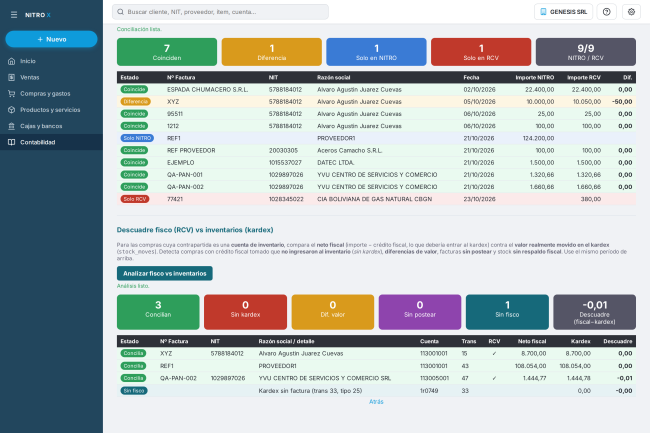Click the Sin fisco badge in kardex table
This screenshot has width=650, height=433.
134,391
